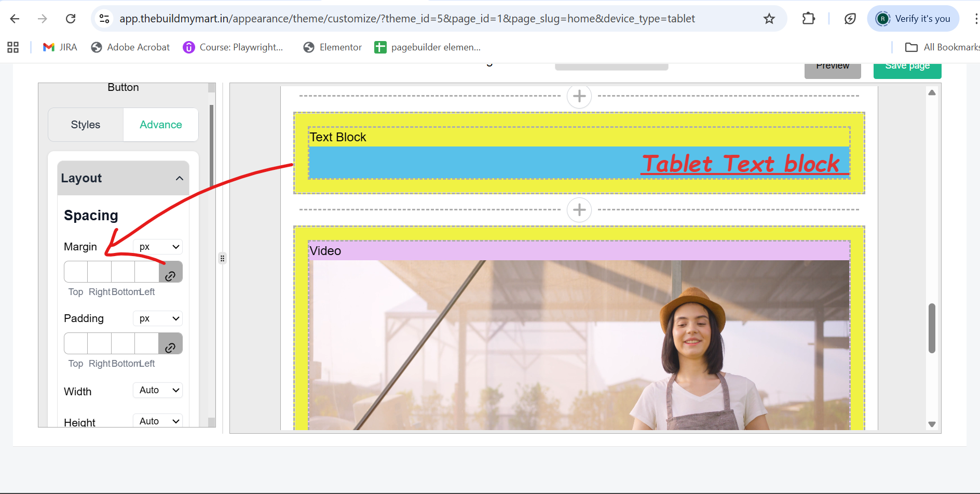Open the Course: Playwright bookmark

pos(233,47)
